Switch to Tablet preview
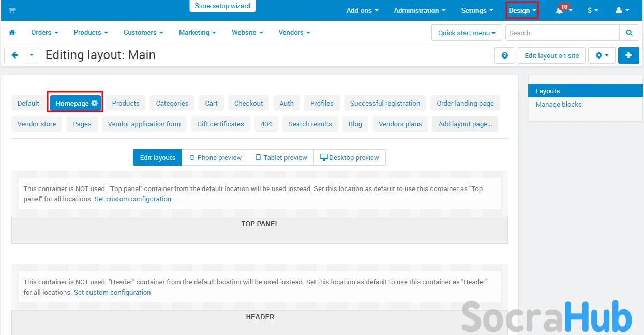644x335 pixels. (x=281, y=157)
